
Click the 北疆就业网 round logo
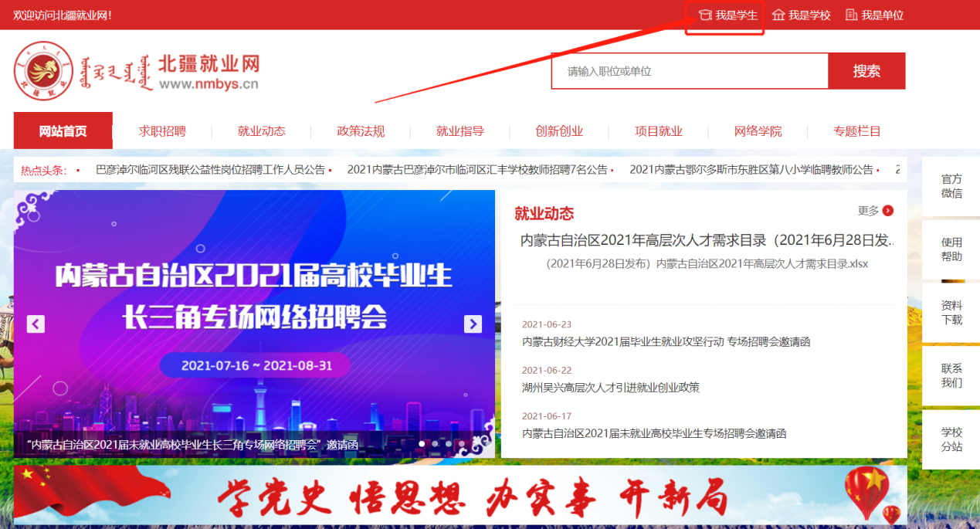44,71
